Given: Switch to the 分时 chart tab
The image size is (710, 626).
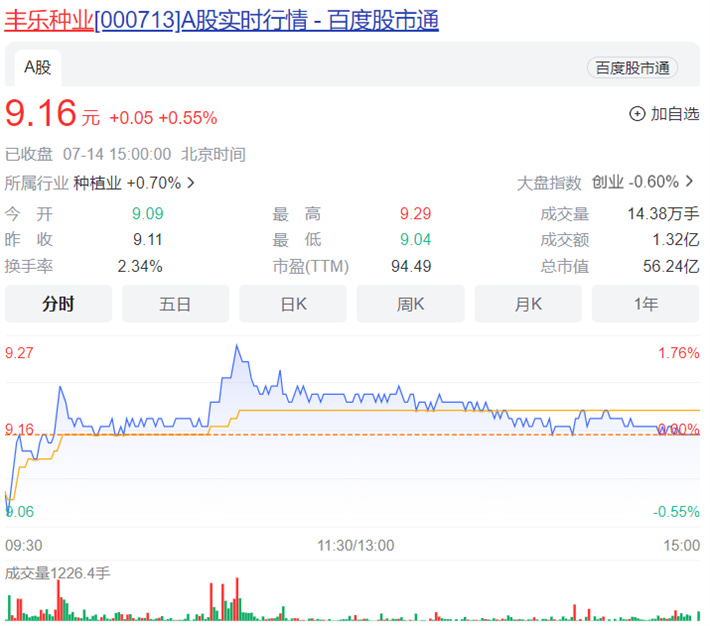Looking at the screenshot, I should click(58, 304).
